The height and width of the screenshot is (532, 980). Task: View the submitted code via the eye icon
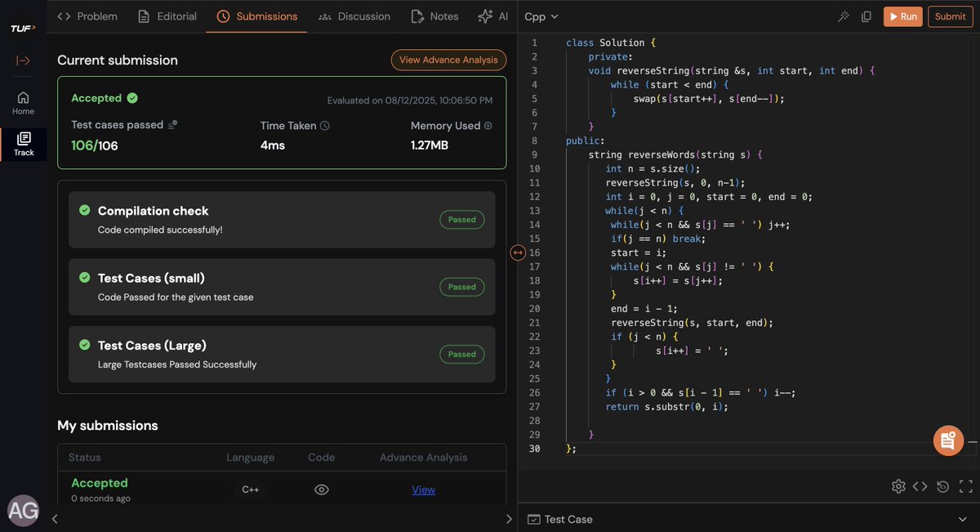pyautogui.click(x=321, y=489)
